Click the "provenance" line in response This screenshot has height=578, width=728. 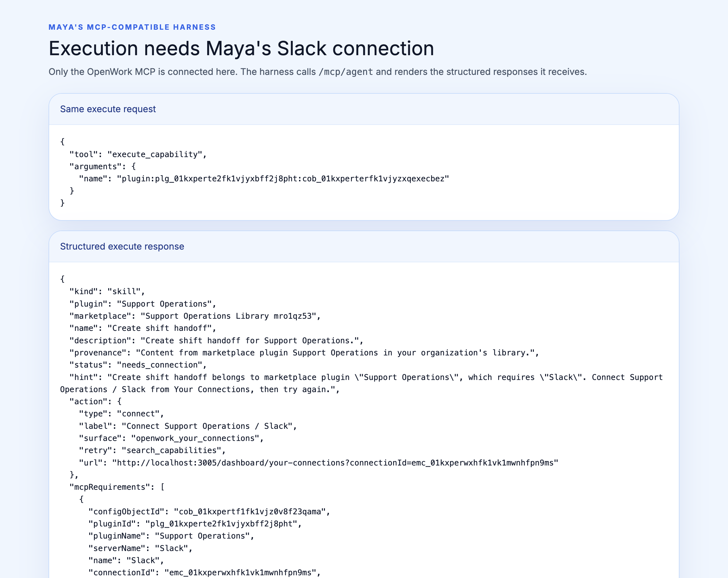coord(304,353)
